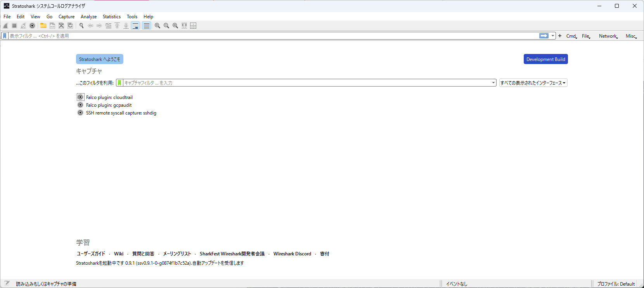Viewport: 644px width, 288px height.
Task: Click the capture filter green bookmark swatch
Action: click(119, 83)
